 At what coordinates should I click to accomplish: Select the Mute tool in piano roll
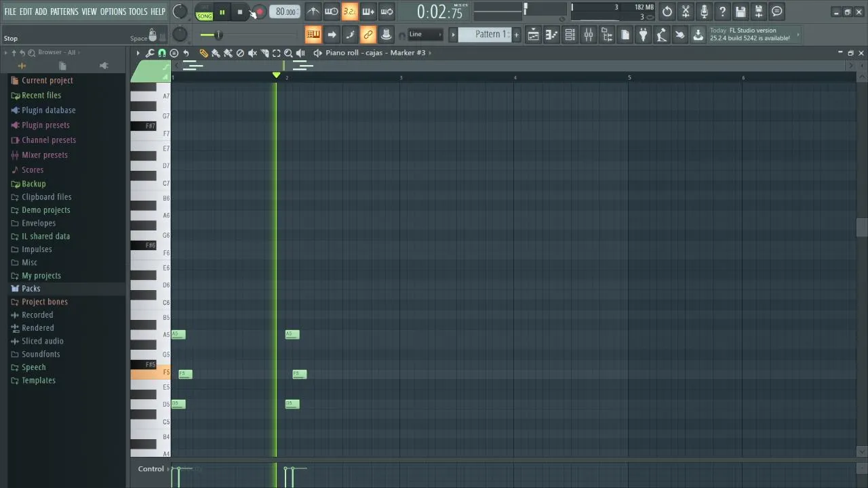pyautogui.click(x=252, y=53)
